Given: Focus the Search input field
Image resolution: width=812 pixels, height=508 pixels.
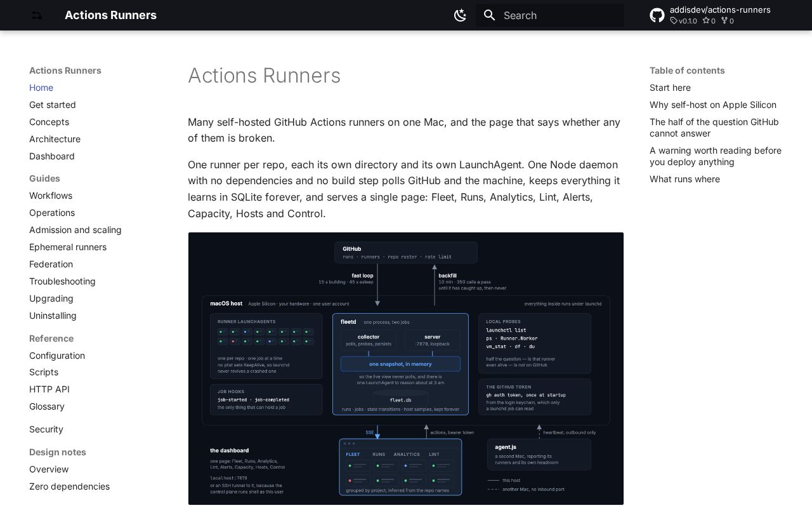Looking at the screenshot, I should coord(550,15).
